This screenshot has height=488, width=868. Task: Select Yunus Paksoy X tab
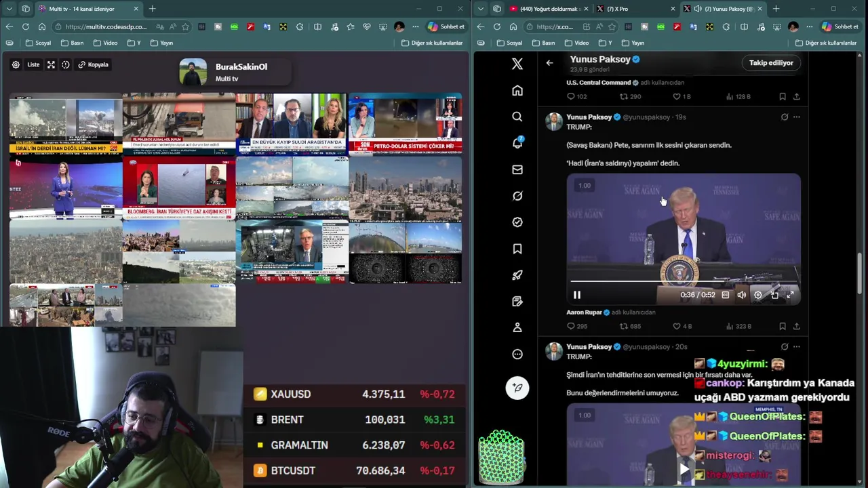pos(723,9)
